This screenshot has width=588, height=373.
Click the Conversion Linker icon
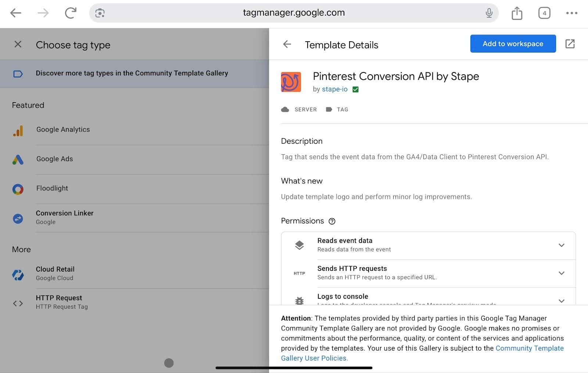(x=17, y=219)
